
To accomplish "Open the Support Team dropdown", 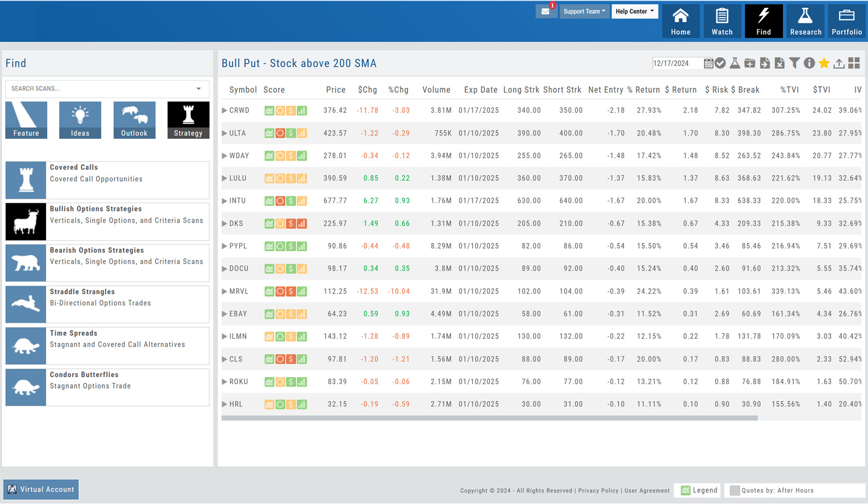I will pos(584,11).
